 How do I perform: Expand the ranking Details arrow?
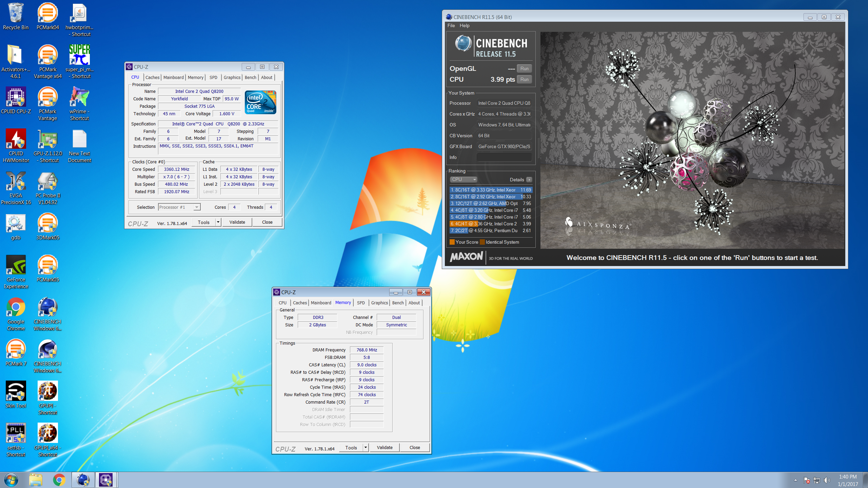[529, 180]
